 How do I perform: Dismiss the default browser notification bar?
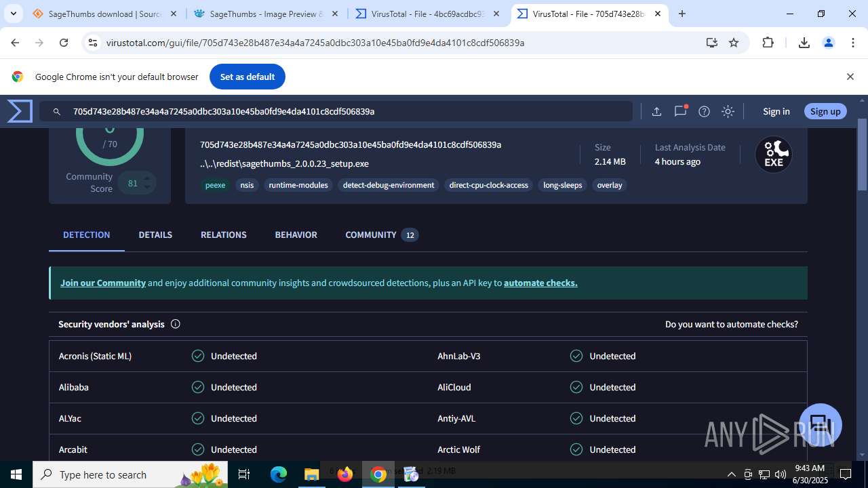click(850, 77)
